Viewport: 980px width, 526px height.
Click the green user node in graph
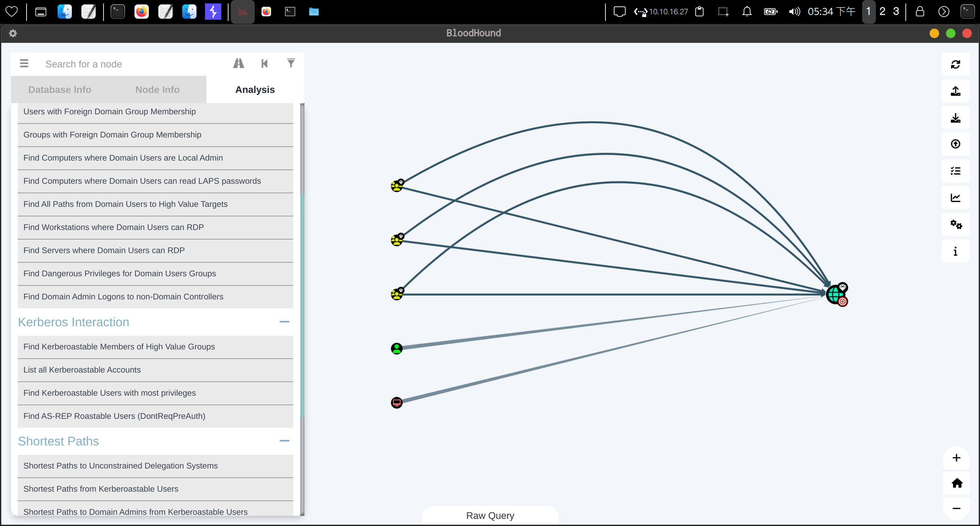(x=396, y=348)
